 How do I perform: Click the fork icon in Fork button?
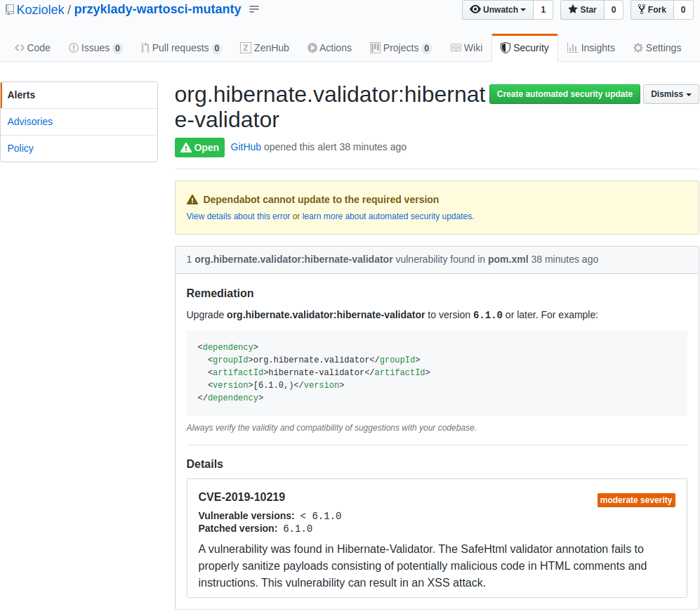(642, 9)
